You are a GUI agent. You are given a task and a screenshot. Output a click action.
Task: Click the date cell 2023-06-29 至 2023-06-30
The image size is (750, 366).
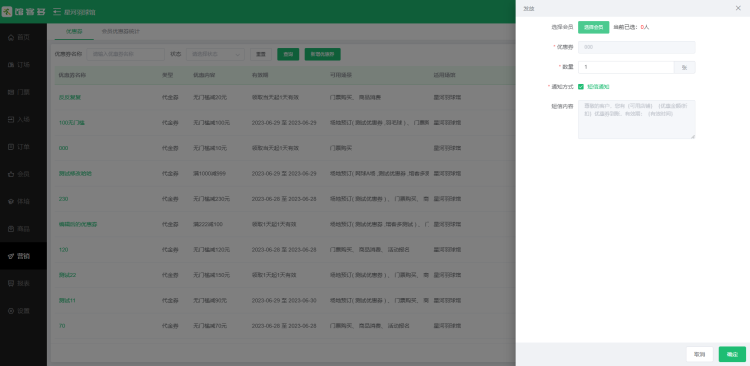[x=284, y=300]
